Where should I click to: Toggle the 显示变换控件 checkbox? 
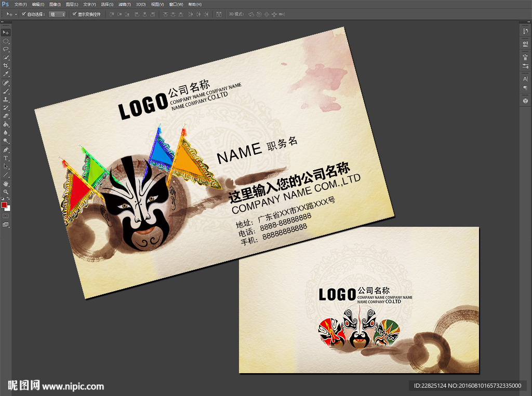point(74,14)
